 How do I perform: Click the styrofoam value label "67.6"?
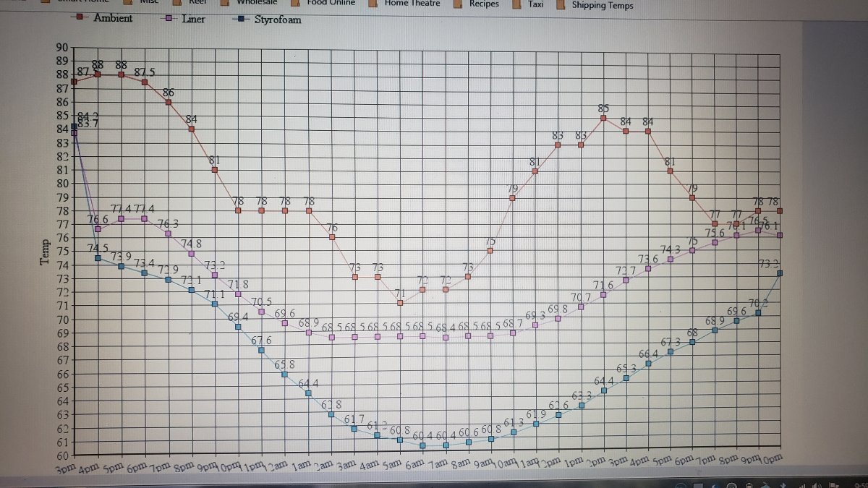[x=261, y=341]
